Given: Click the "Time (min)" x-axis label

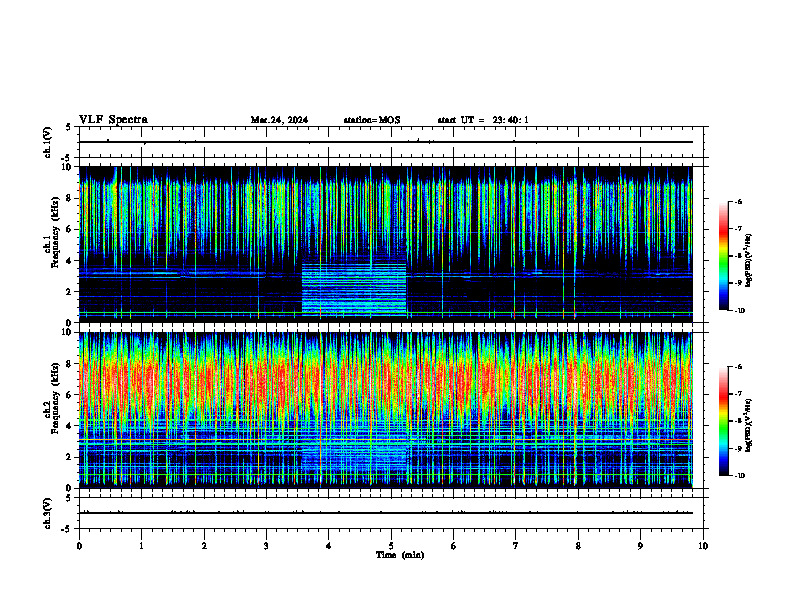Looking at the screenshot, I should click(400, 555).
